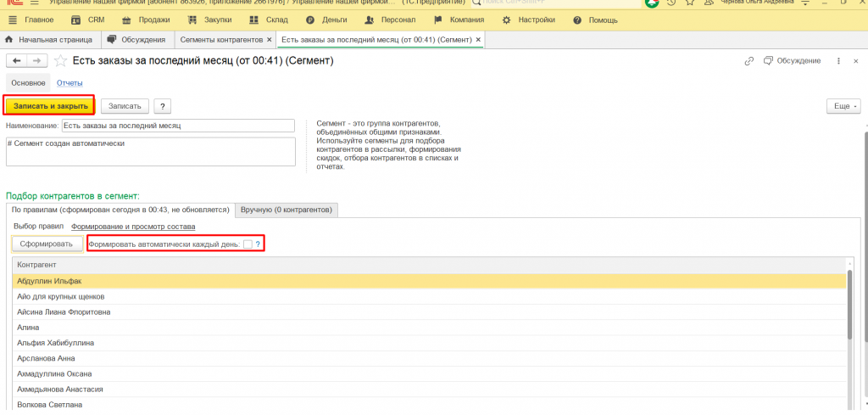Image resolution: width=868 pixels, height=415 pixels.
Task: Open favorites star in title bar
Action: click(689, 3)
